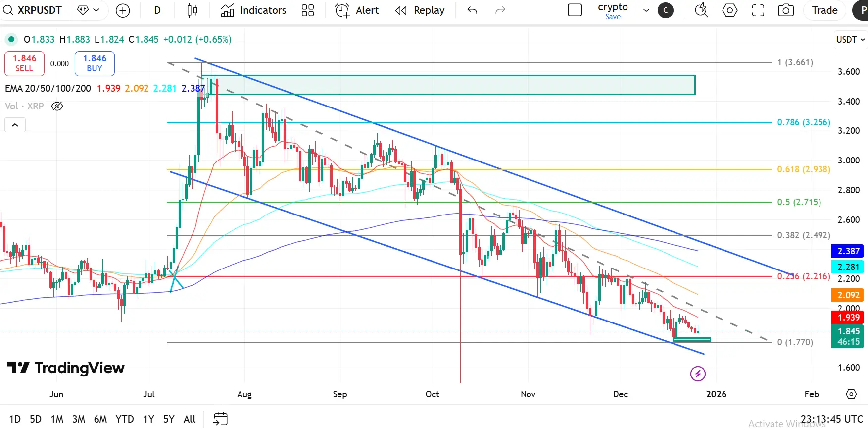Open the Indicators dialog

253,10
